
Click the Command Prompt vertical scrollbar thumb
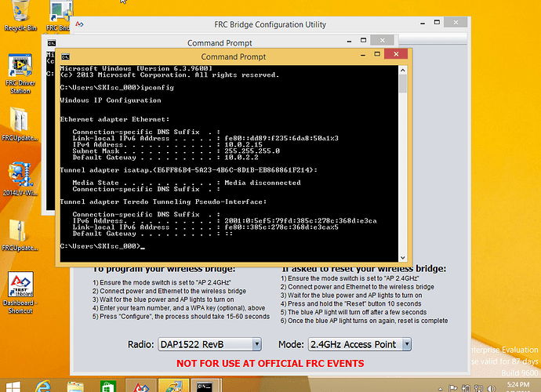pos(403,84)
